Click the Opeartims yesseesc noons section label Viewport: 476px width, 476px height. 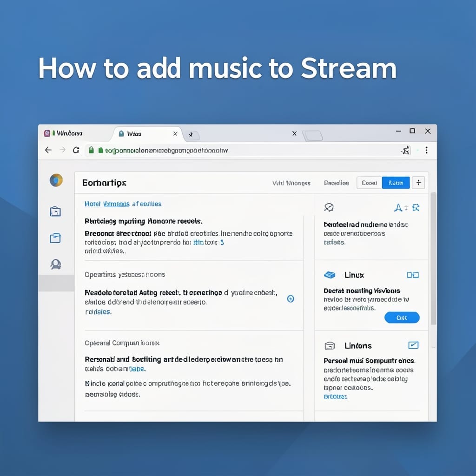(x=125, y=274)
